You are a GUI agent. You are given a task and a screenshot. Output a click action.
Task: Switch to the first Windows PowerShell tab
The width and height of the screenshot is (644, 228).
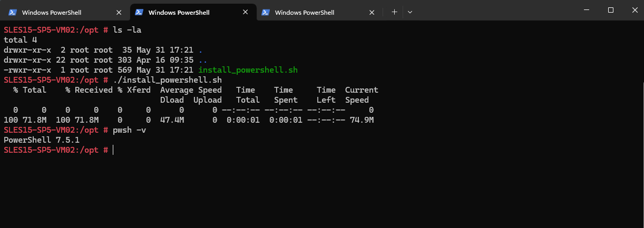coord(66,12)
